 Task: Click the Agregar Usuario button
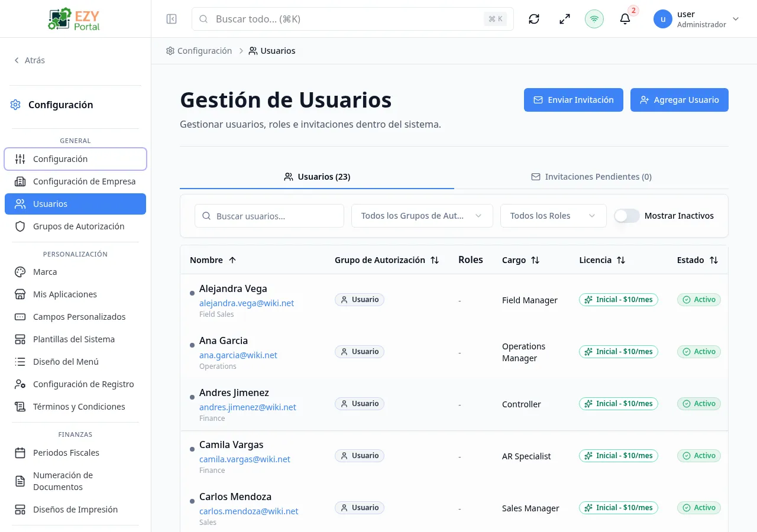point(680,100)
